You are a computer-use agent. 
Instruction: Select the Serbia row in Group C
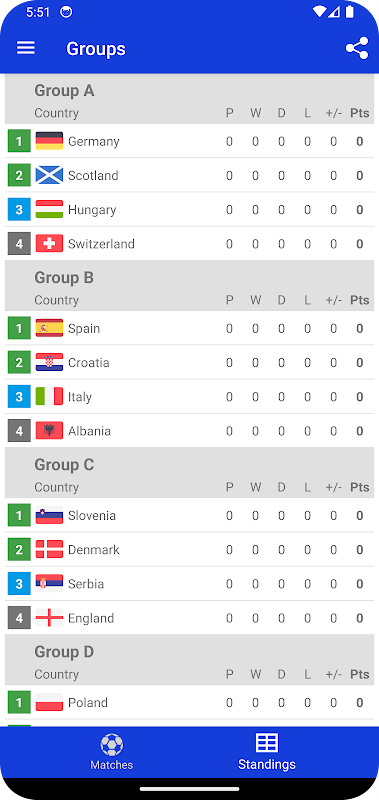(x=189, y=584)
